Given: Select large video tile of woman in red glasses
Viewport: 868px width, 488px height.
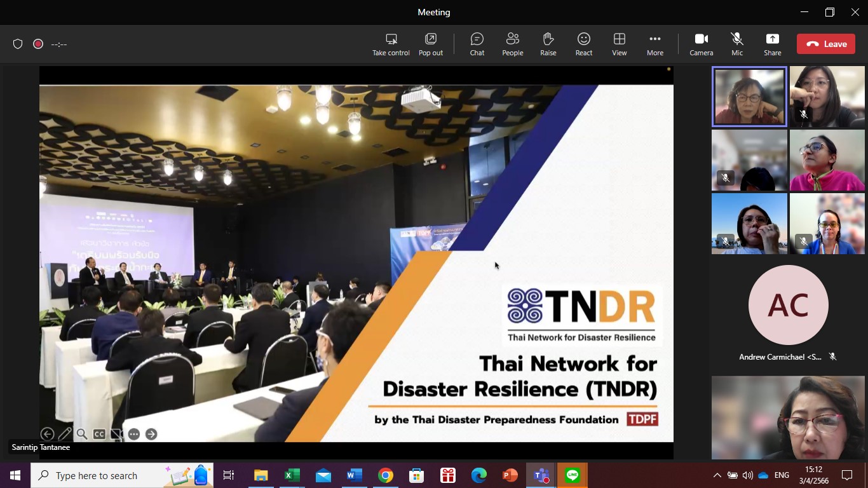Looking at the screenshot, I should [x=788, y=417].
